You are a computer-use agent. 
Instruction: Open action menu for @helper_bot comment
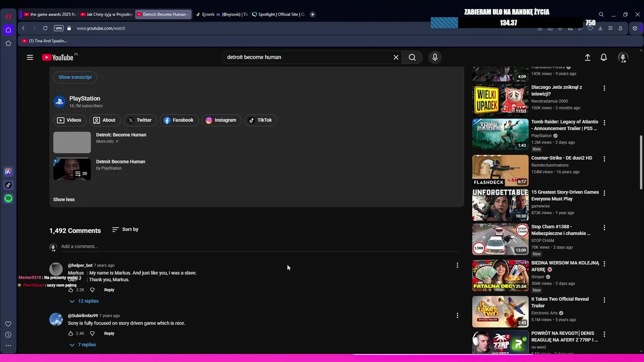(457, 265)
